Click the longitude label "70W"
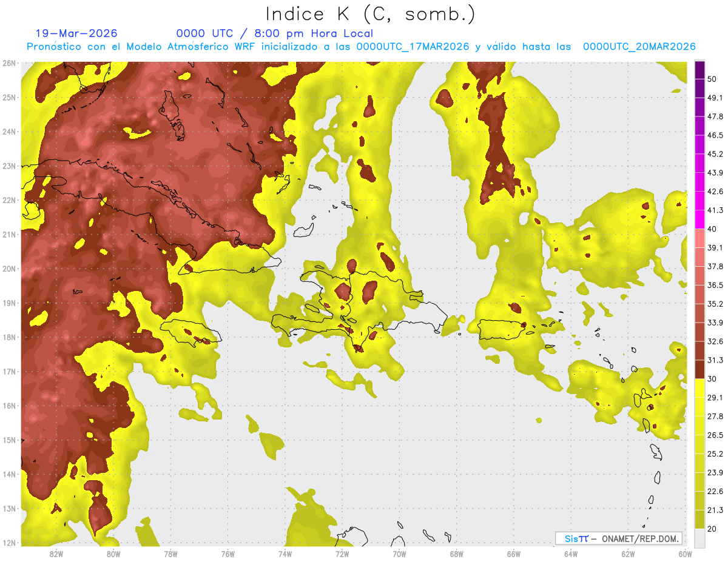 (399, 554)
